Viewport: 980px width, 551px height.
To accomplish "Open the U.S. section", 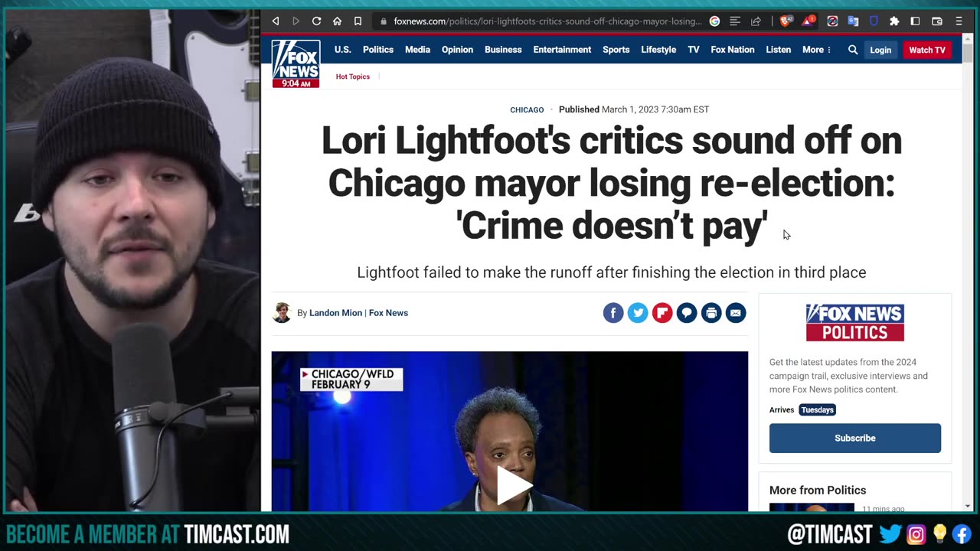I will (342, 50).
